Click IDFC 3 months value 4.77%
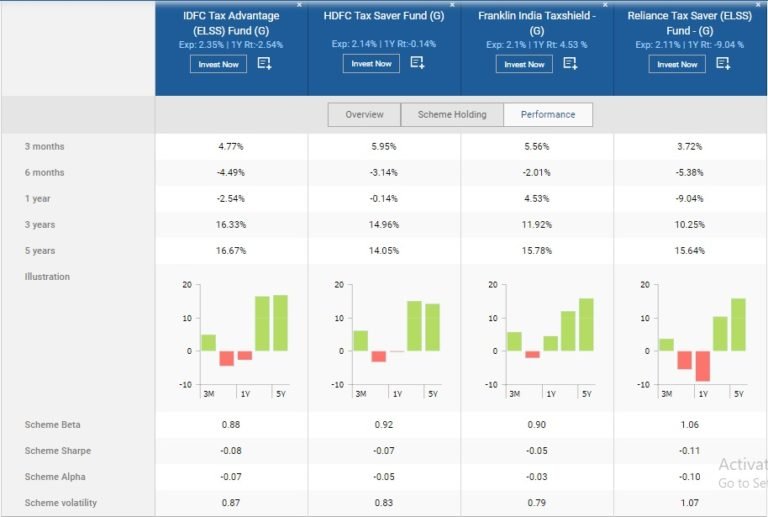Screen dimensions: 768x517 click(x=231, y=146)
